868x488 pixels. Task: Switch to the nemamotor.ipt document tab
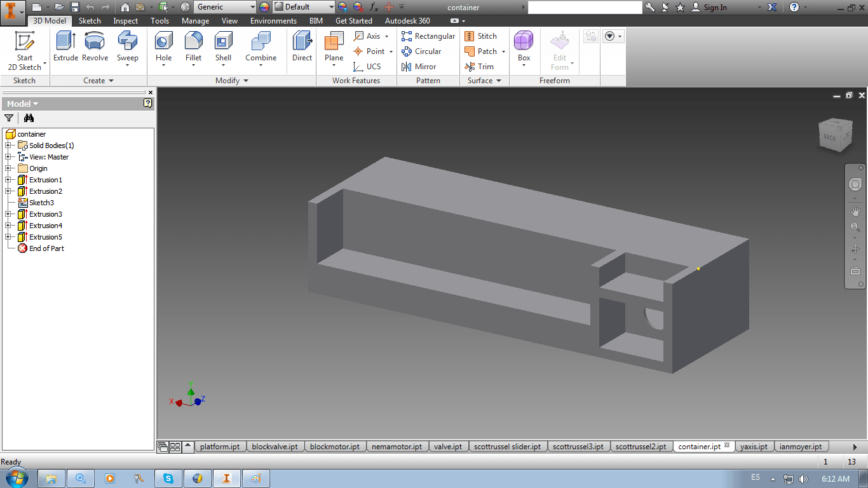[397, 447]
